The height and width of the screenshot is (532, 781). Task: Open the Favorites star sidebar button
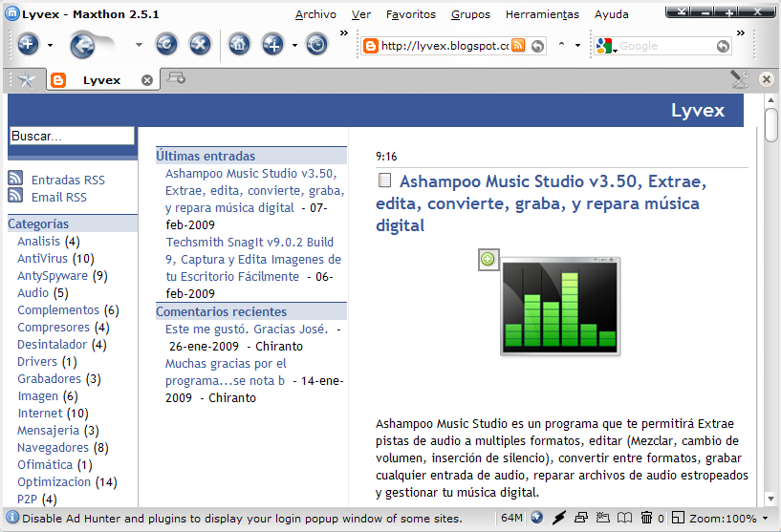pyautogui.click(x=26, y=80)
